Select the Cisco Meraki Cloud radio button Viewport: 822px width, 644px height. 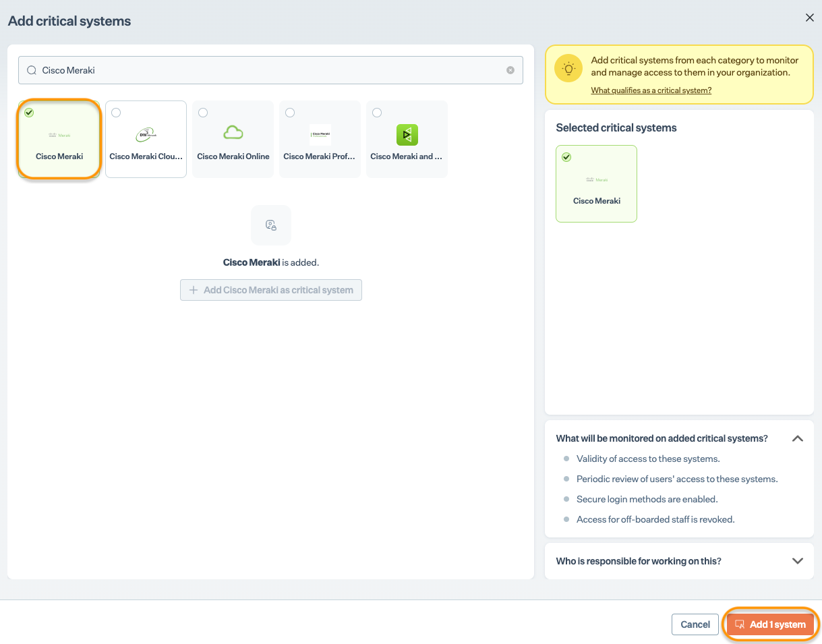116,113
